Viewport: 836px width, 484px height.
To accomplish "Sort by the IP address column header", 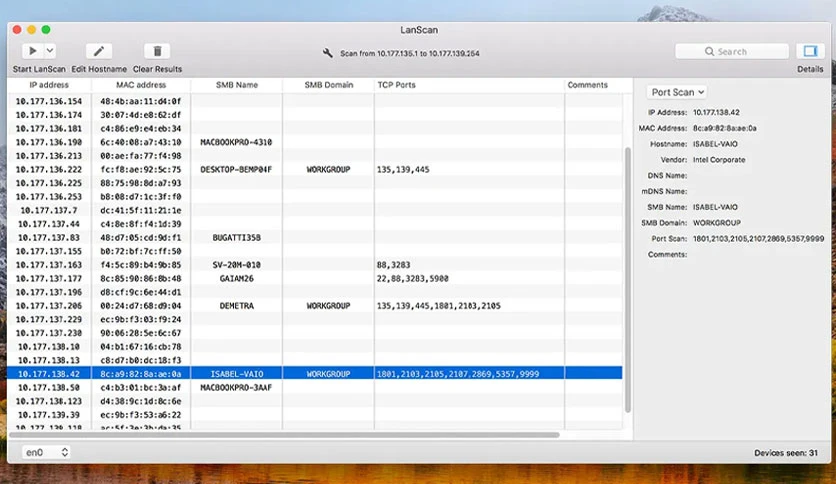I will pyautogui.click(x=49, y=85).
